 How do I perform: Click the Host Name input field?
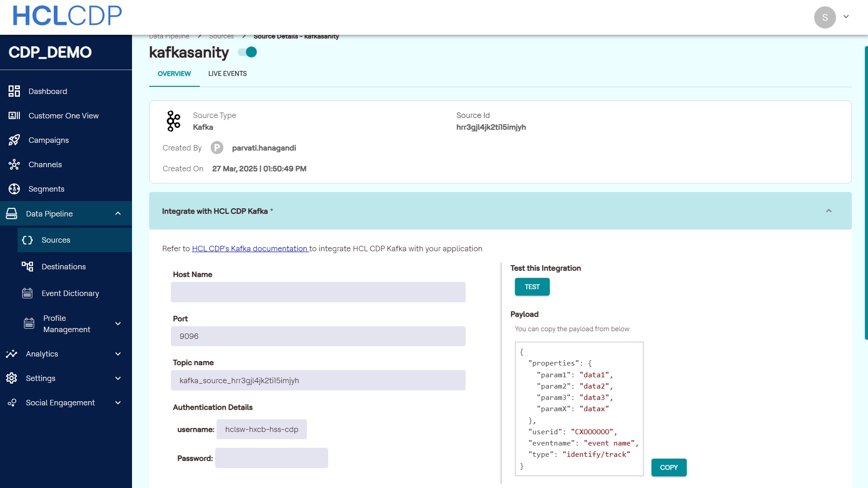(x=318, y=292)
